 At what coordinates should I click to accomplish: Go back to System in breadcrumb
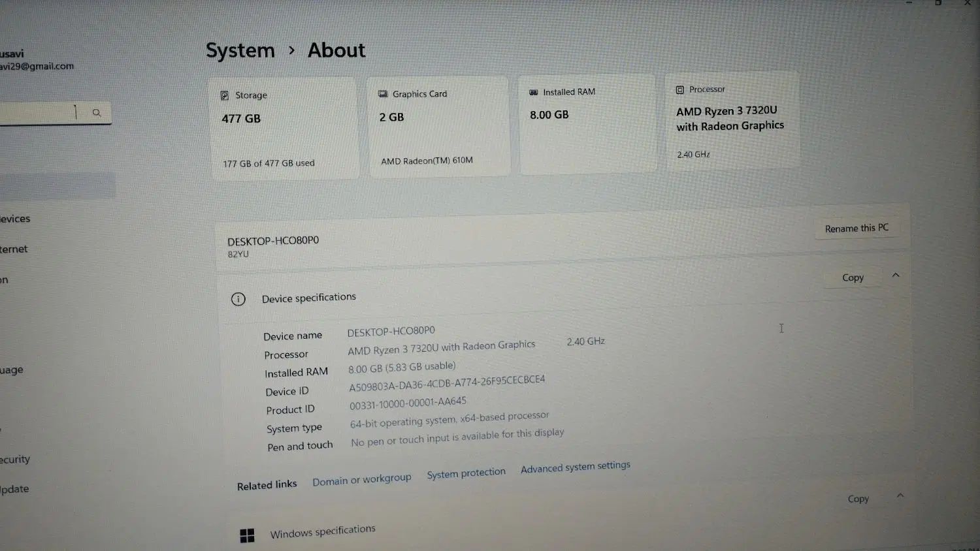[x=240, y=50]
